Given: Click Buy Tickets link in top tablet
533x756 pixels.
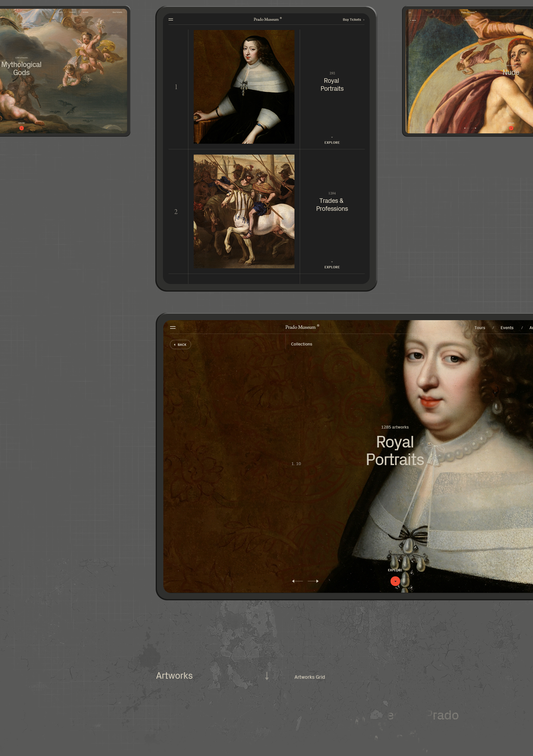Looking at the screenshot, I should (353, 19).
